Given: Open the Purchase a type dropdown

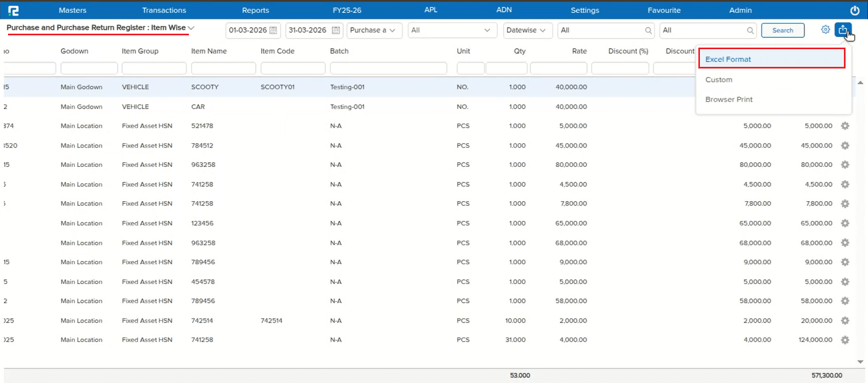Looking at the screenshot, I should (374, 30).
